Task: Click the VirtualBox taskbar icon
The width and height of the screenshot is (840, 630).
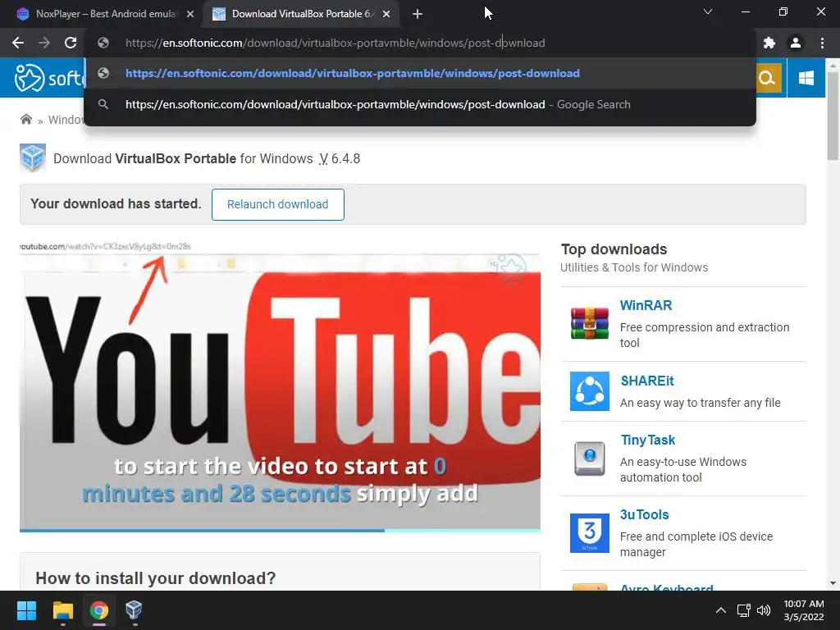Action: pos(134,610)
